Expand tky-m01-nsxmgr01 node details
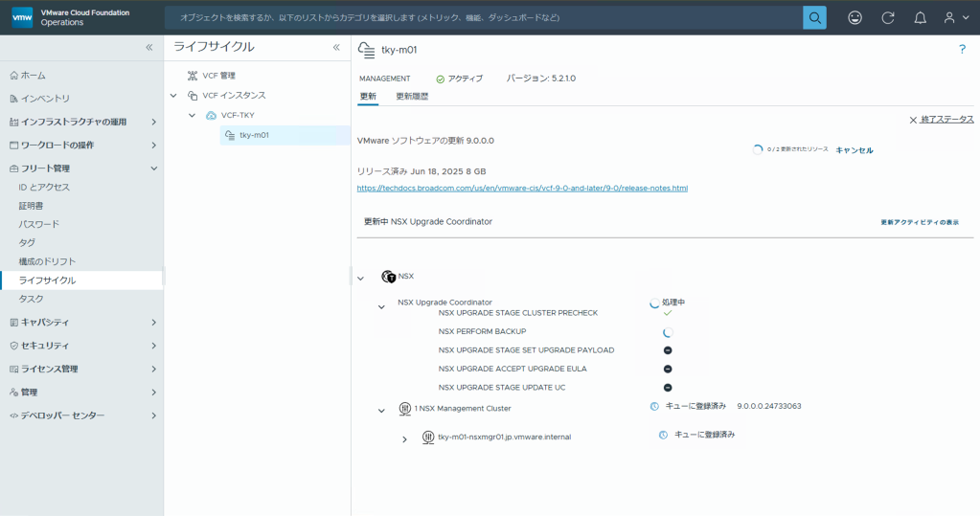This screenshot has width=980, height=516. (x=404, y=439)
